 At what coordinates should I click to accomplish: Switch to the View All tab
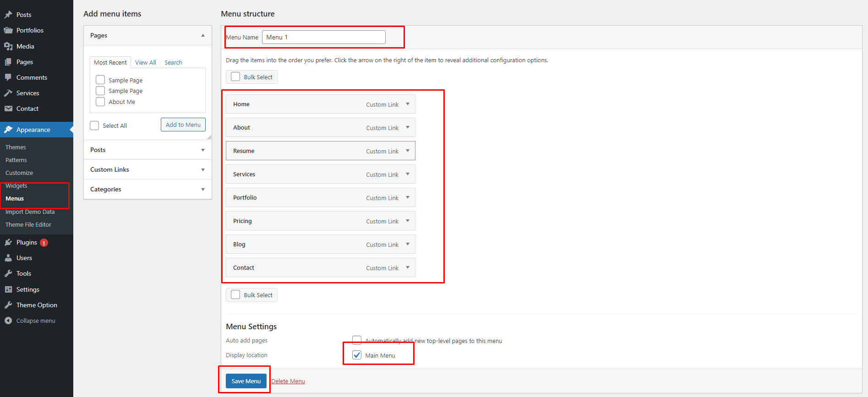click(x=145, y=62)
